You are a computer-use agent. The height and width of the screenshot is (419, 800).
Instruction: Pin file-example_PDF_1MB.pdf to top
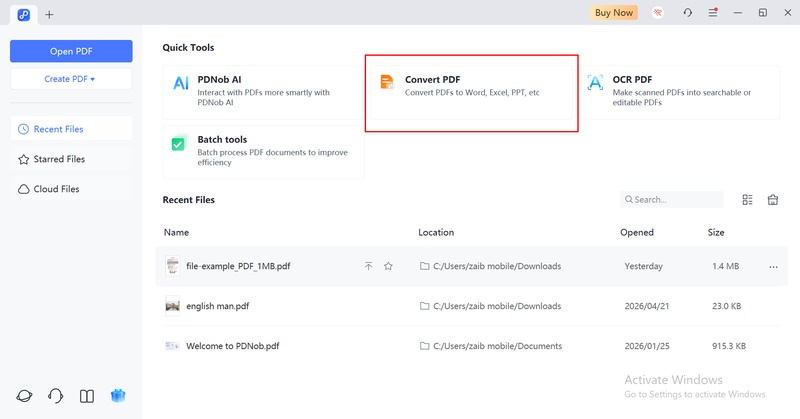tap(368, 266)
